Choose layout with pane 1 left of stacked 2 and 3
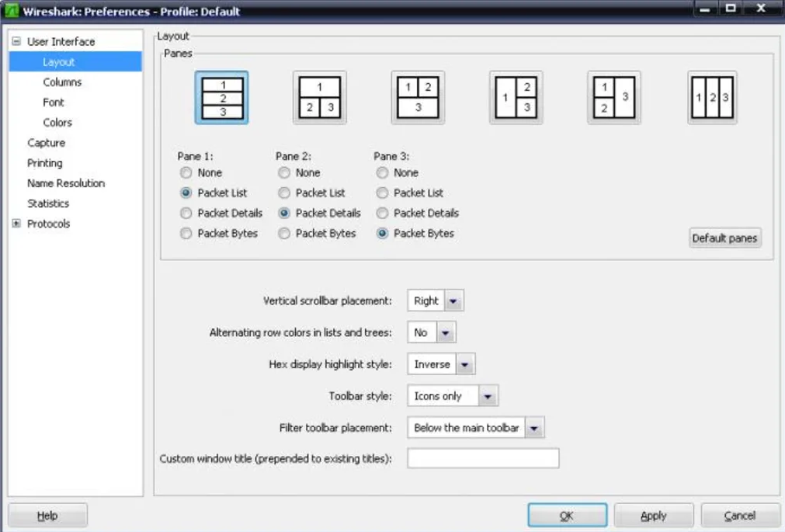The width and height of the screenshot is (785, 532). 516,98
